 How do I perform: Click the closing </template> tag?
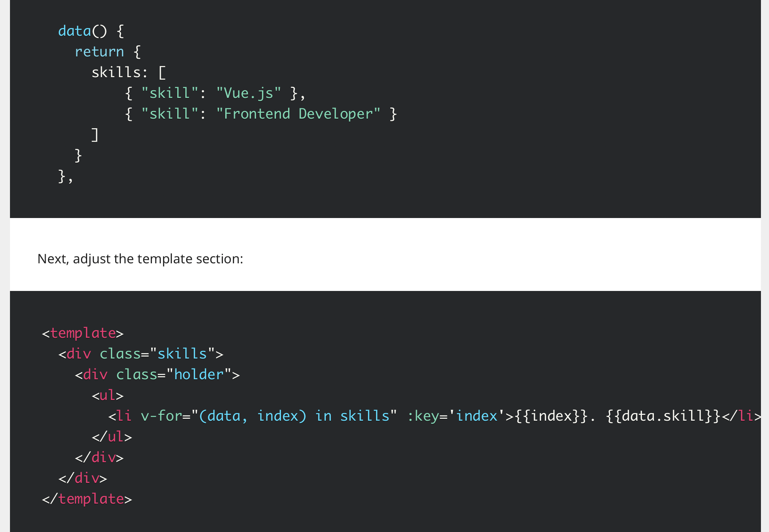click(x=87, y=499)
